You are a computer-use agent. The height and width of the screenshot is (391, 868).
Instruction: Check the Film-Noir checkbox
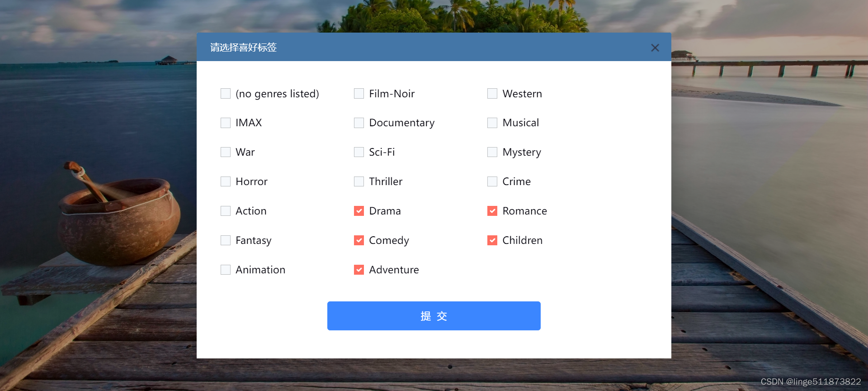coord(359,94)
